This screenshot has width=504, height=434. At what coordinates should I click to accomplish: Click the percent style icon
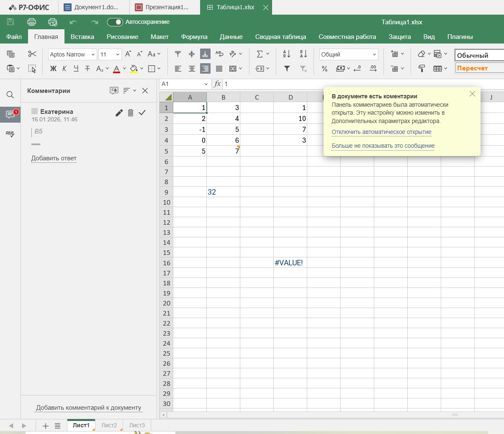(x=324, y=69)
